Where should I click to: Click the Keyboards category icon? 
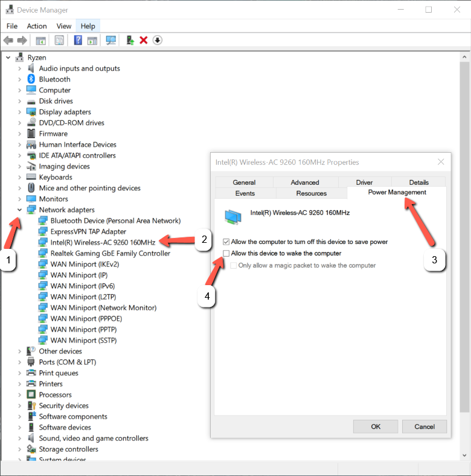coord(31,177)
